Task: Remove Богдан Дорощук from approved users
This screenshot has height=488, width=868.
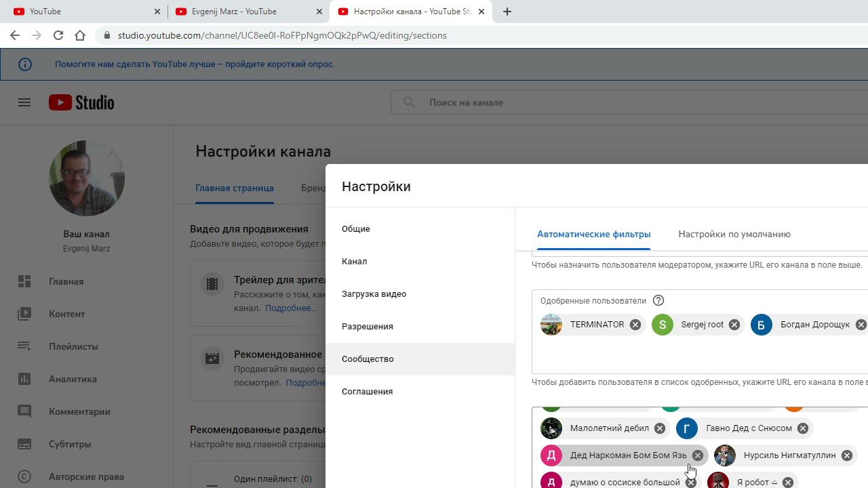Action: coord(861,325)
